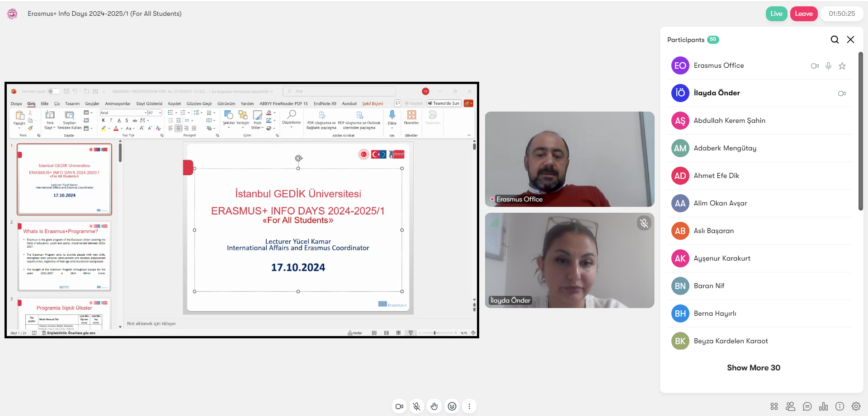The image size is (868, 416).
Task: Click the muted mic icon on İlayda Önder's video
Action: click(644, 223)
